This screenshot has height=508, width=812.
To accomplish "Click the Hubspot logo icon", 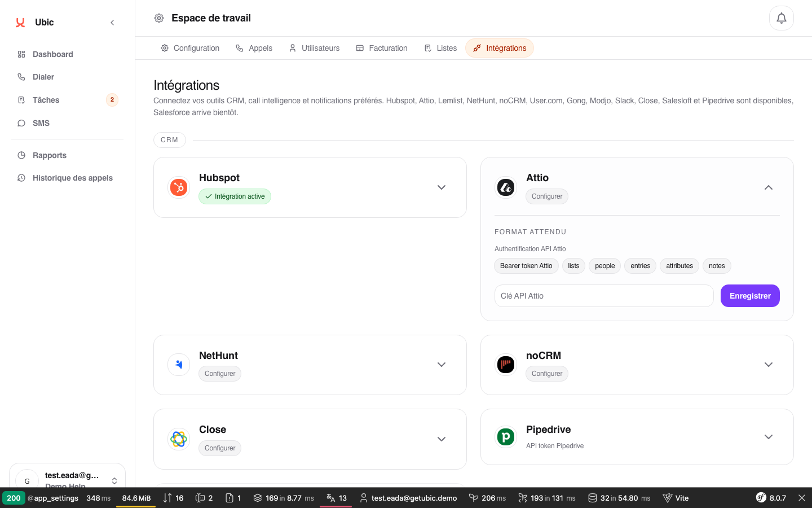I will 179,187.
